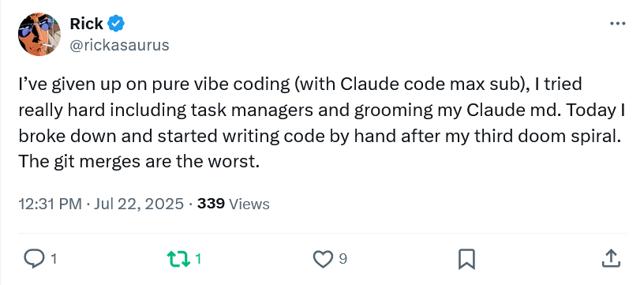Image resolution: width=644 pixels, height=285 pixels.
Task: Open the three-dot more options menu
Action: (x=617, y=24)
